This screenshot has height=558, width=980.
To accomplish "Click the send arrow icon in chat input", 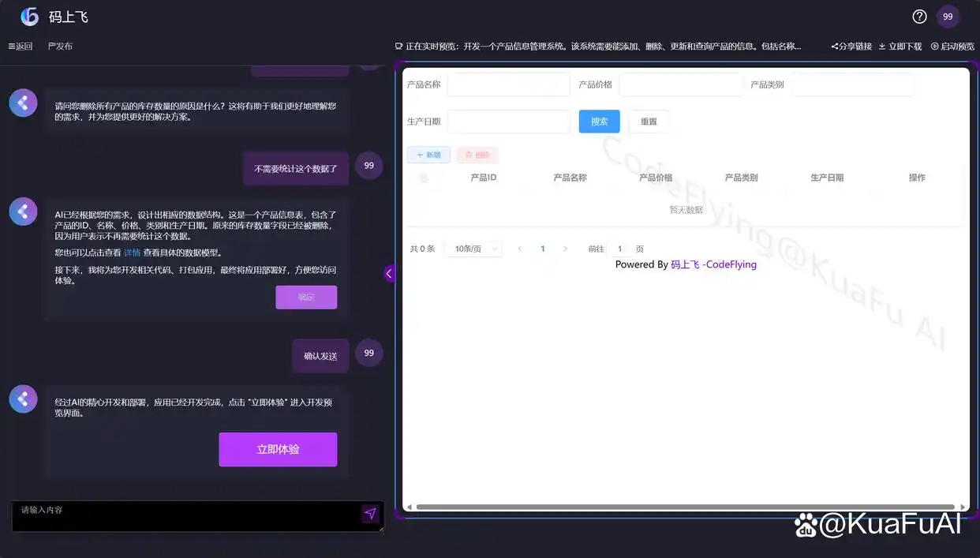I will [x=370, y=513].
